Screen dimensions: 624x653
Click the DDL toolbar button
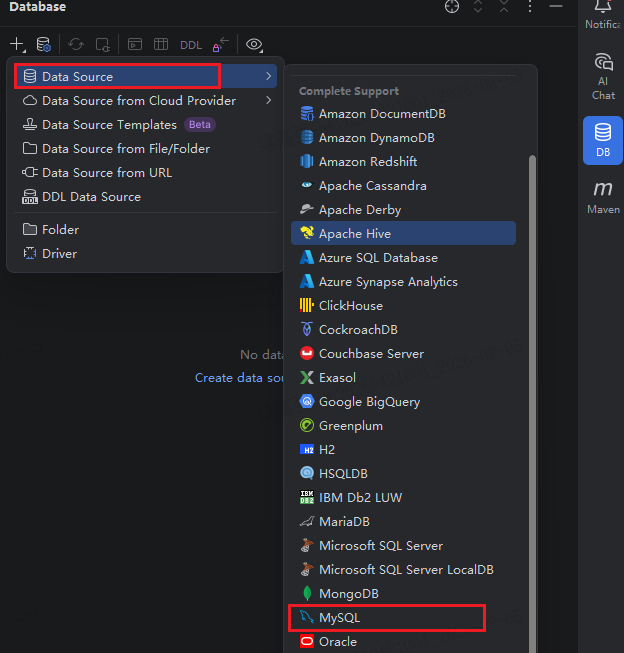191,45
